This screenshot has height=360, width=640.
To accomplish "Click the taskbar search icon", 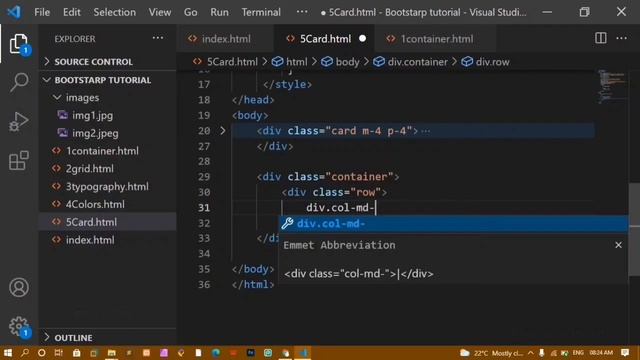I will (25, 353).
